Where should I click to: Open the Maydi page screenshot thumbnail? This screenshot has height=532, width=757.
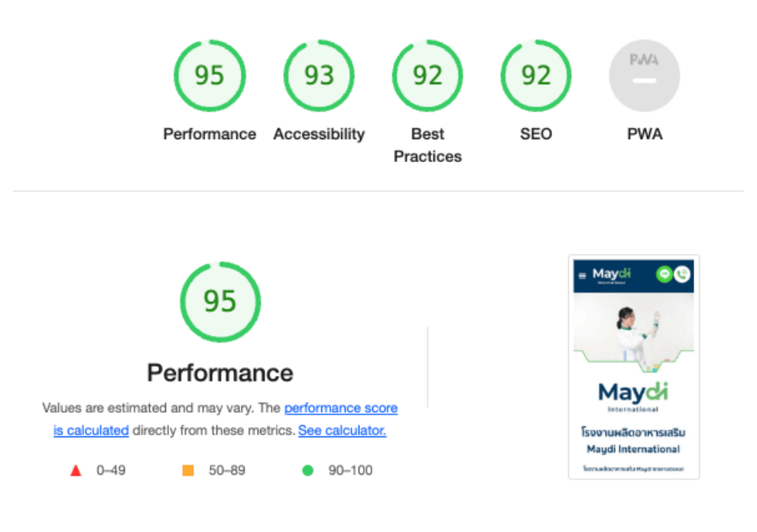click(x=633, y=367)
